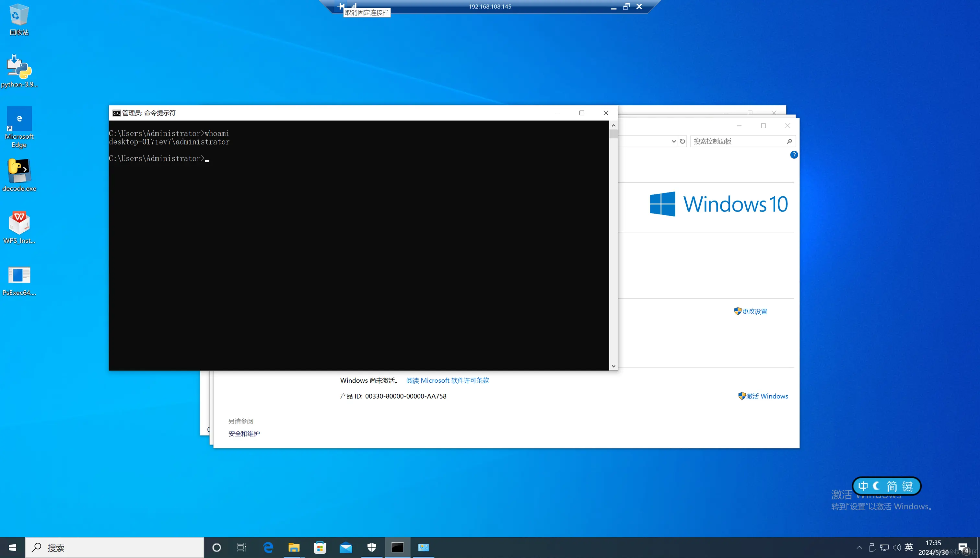Toggle the 中 Chinese mode on IME bar

point(863,486)
